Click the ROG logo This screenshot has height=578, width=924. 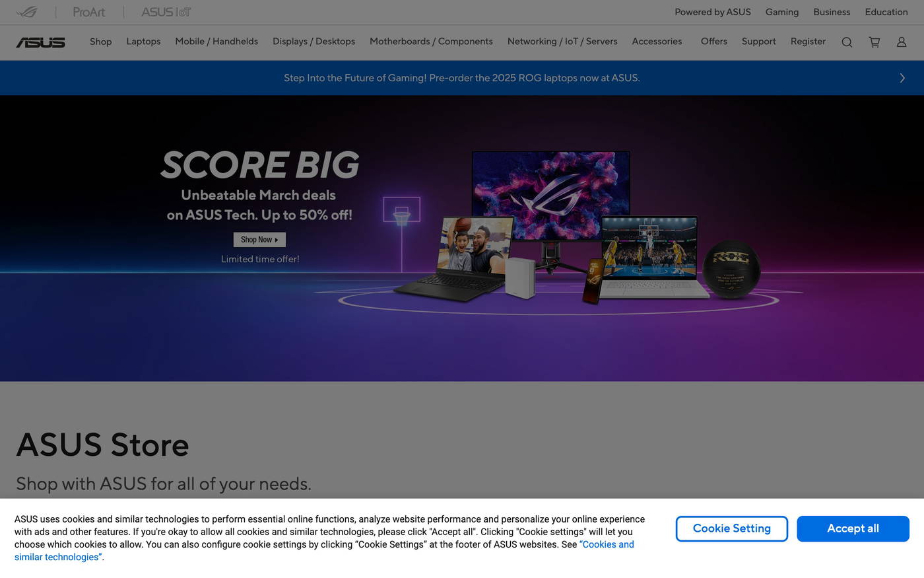[28, 12]
